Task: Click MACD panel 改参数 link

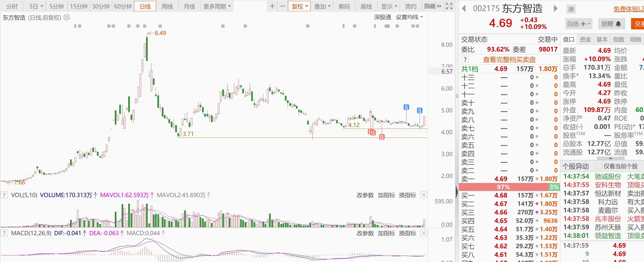Action: (365, 233)
